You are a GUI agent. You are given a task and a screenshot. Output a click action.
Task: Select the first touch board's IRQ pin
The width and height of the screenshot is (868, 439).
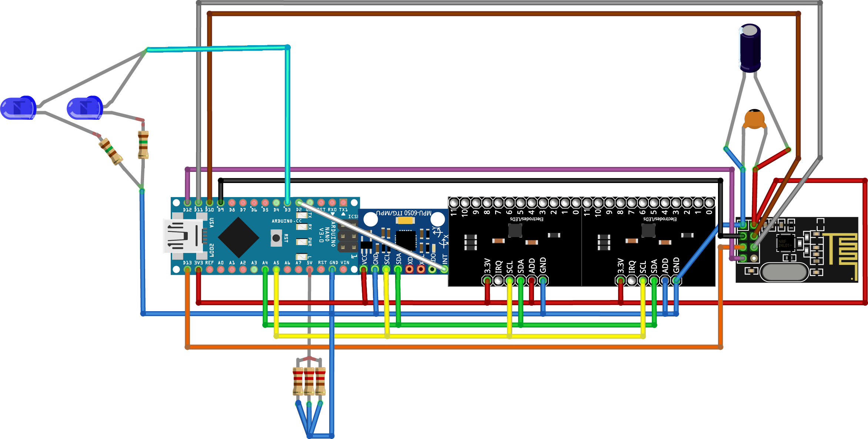(498, 281)
